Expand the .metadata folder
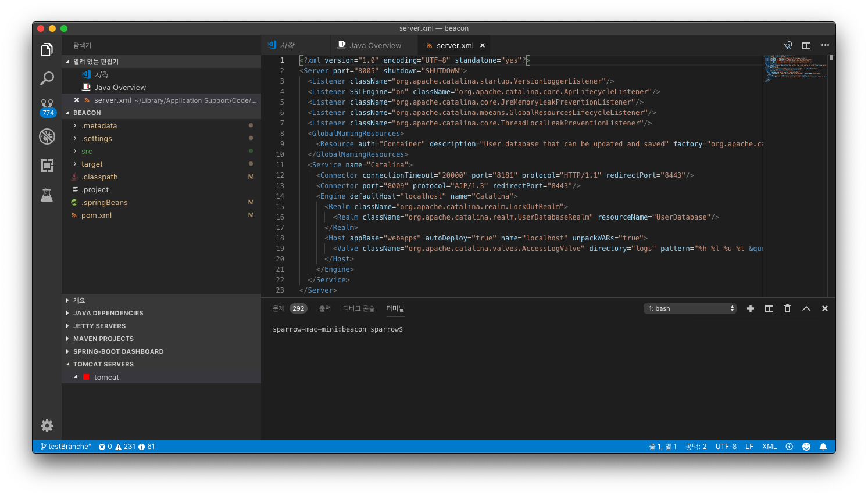The width and height of the screenshot is (868, 496). 75,125
